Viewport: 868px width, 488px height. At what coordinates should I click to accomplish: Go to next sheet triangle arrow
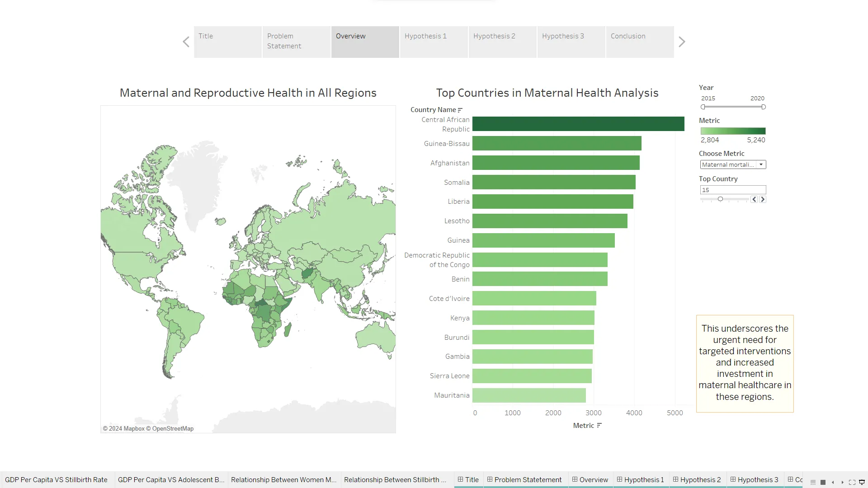coord(842,483)
